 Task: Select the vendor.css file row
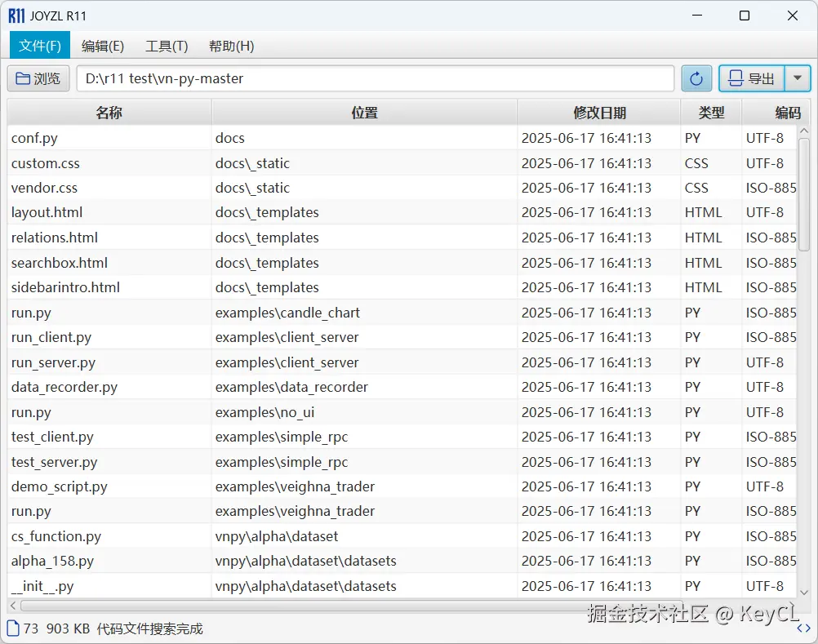(x=402, y=188)
